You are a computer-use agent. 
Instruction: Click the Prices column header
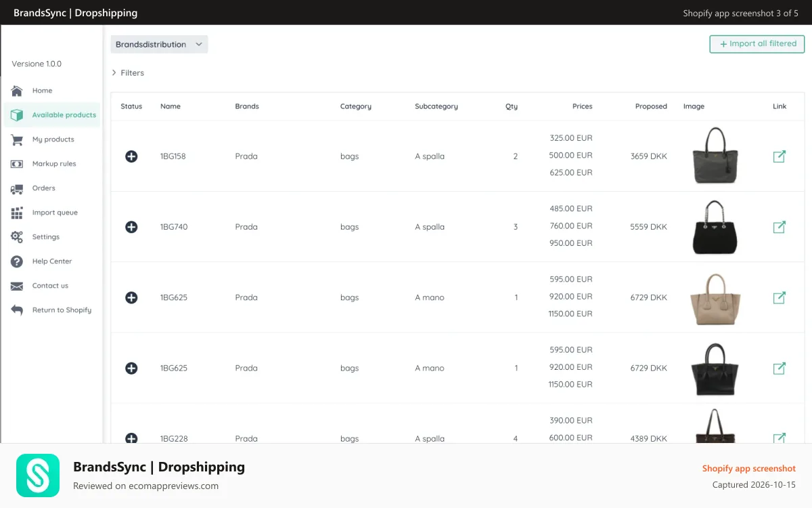coord(582,106)
